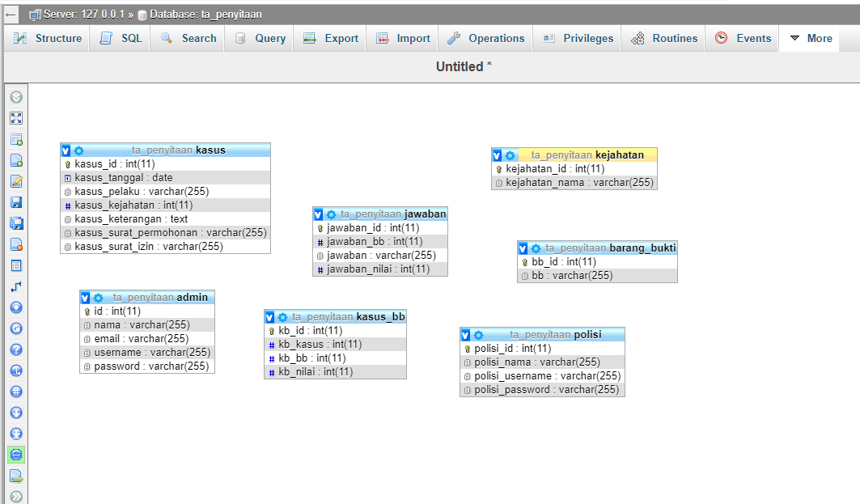Collapse the navigation panel with the back arrow

(x=11, y=15)
